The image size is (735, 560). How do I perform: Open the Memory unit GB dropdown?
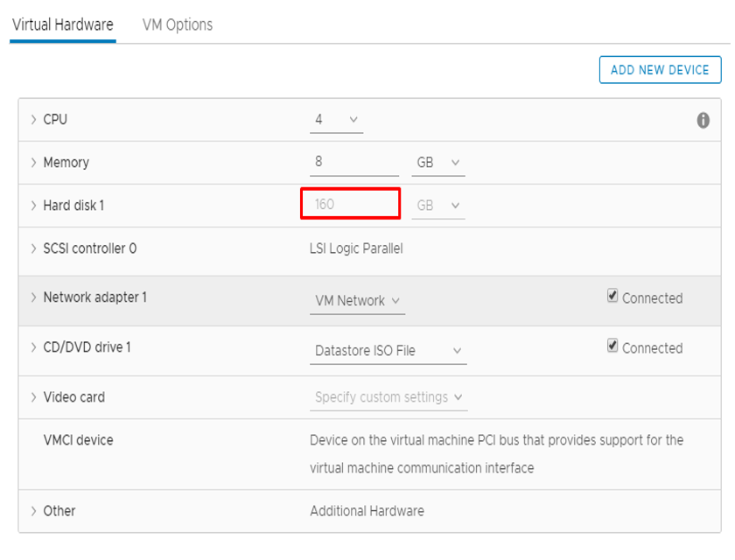pyautogui.click(x=437, y=163)
